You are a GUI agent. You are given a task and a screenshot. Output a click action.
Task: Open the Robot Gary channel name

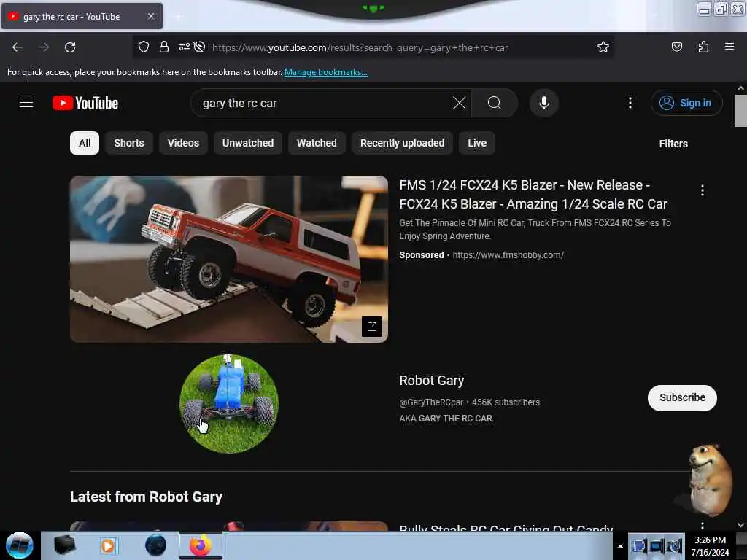pos(432,381)
